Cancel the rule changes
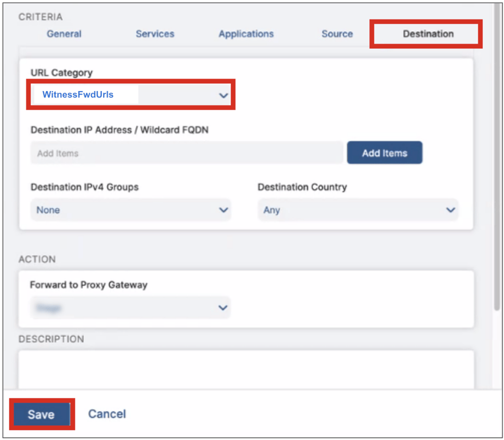Image resolution: width=504 pixels, height=440 pixels. (107, 414)
